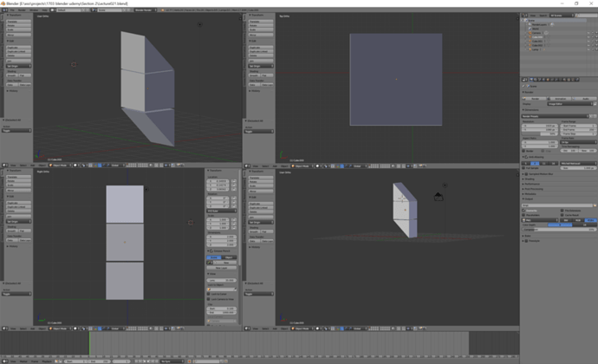
Task: Click the World icon in outliner tree
Action: pos(530,29)
